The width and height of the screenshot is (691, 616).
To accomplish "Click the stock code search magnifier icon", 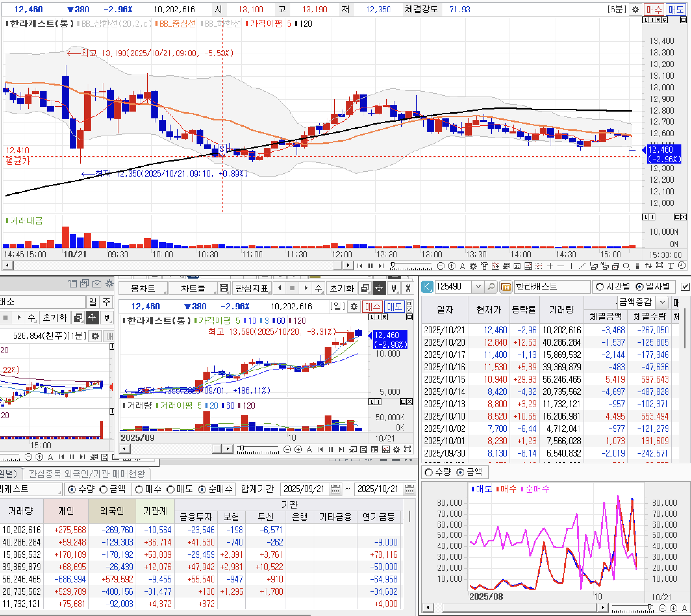I will coord(491,286).
